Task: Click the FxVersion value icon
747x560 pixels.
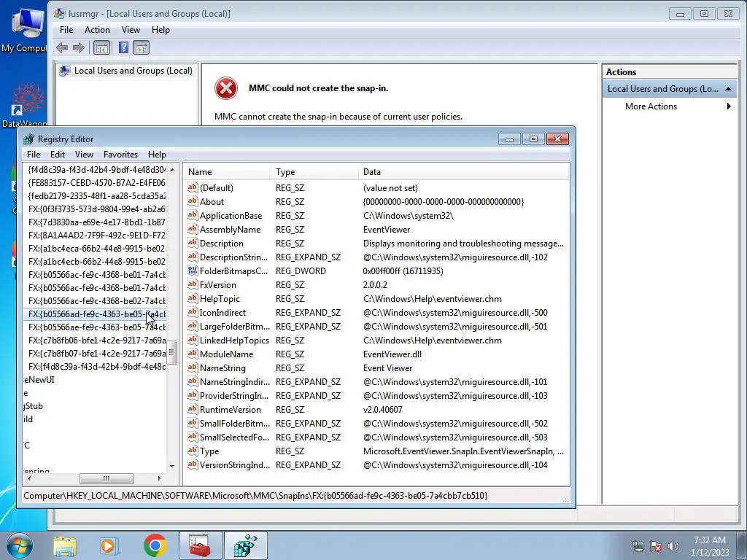Action: pos(193,285)
